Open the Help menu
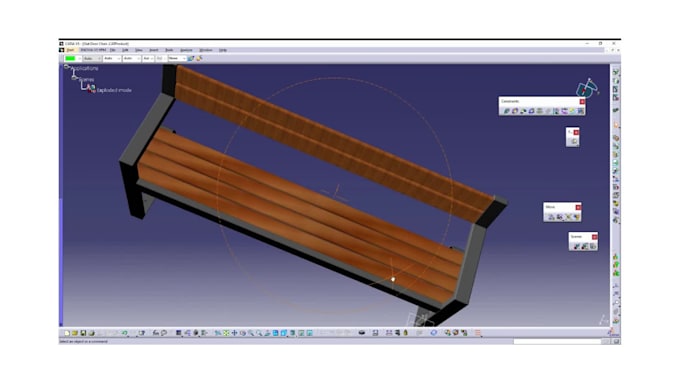This screenshot has width=680, height=383. point(222,50)
